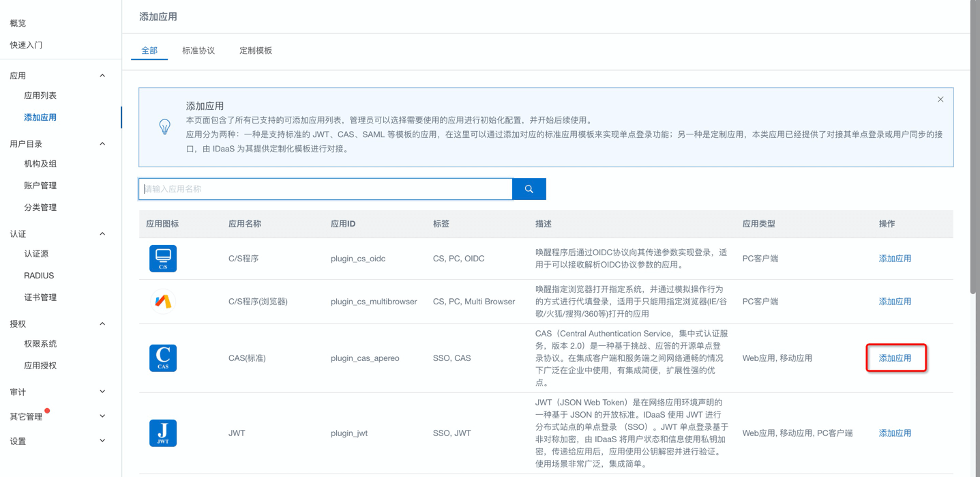Select the CAS(标准) application icon
The width and height of the screenshot is (980, 477).
click(164, 358)
